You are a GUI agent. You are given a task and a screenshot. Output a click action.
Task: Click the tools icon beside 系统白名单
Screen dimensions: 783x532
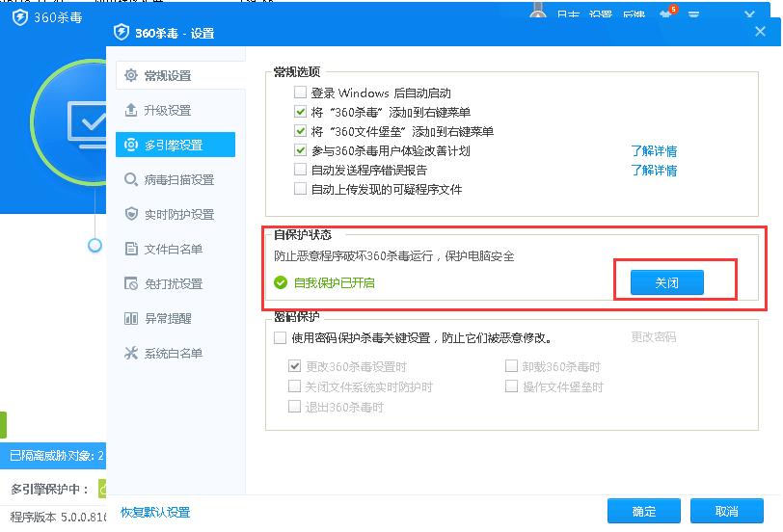coord(131,353)
